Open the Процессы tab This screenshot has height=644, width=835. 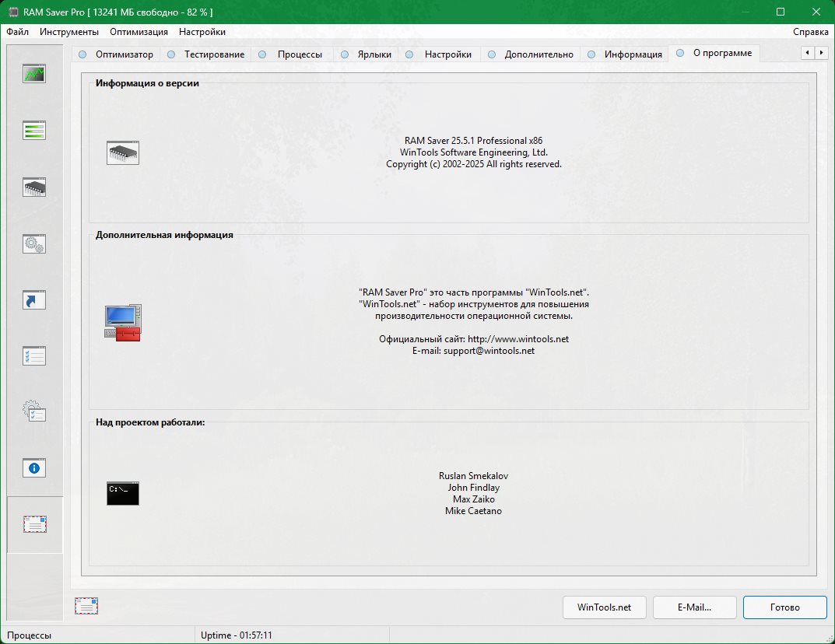click(x=291, y=54)
